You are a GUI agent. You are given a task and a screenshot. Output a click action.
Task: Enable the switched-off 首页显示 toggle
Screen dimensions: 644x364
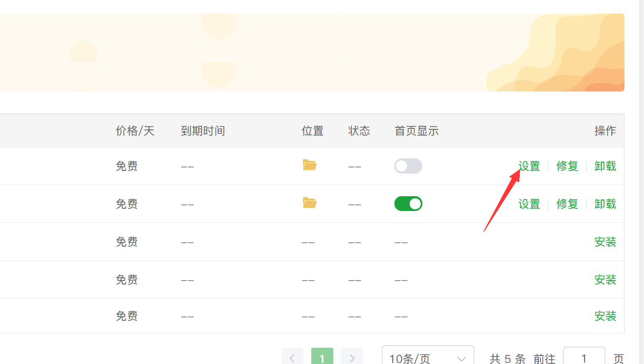click(408, 166)
